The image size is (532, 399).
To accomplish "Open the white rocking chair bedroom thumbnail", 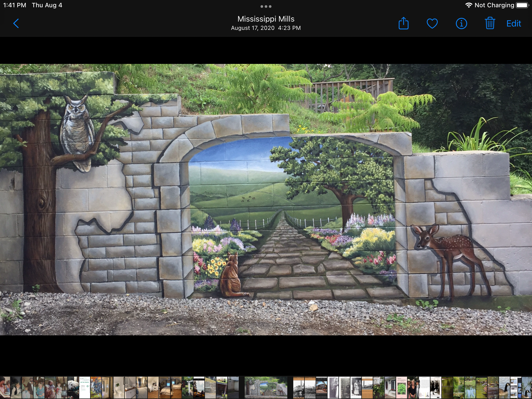I will (x=153, y=388).
